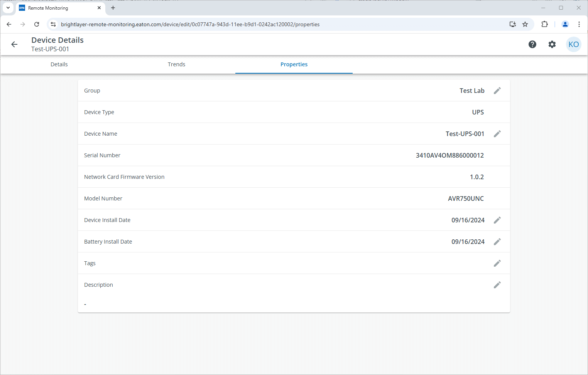The image size is (588, 375).
Task: Click Device Name value Test-UPS-001
Action: pyautogui.click(x=465, y=134)
